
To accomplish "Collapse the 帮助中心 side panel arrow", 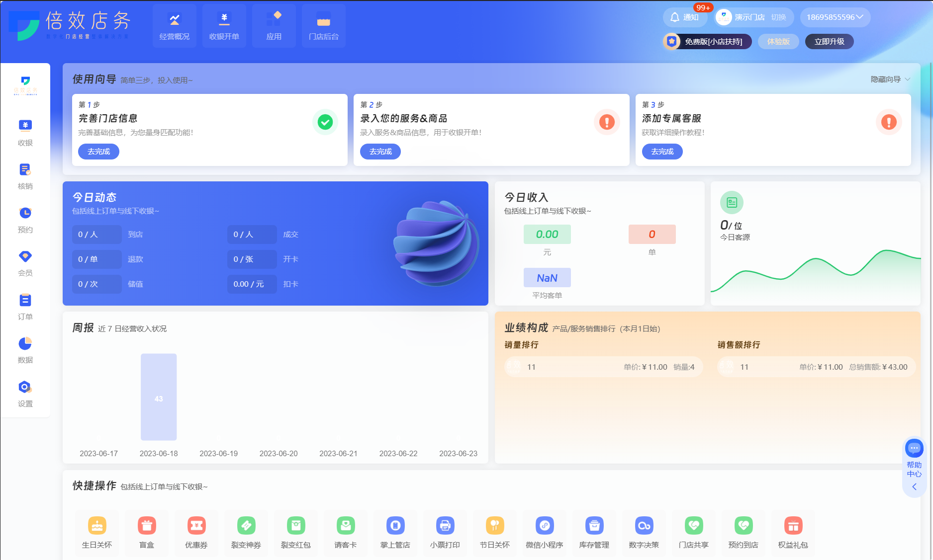I will pyautogui.click(x=914, y=487).
